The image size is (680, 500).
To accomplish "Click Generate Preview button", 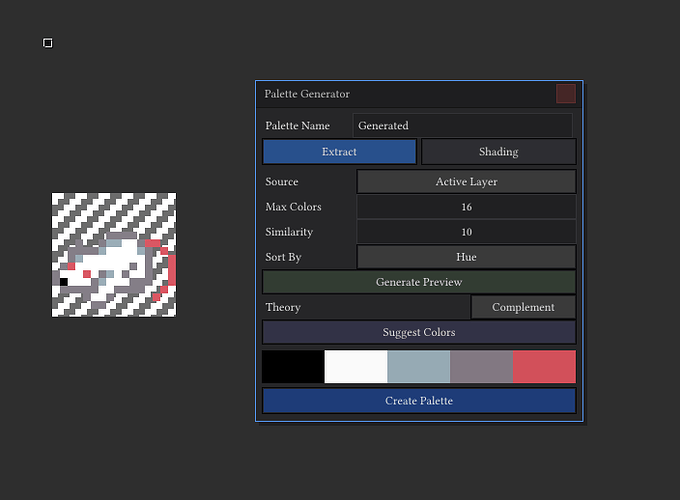I will tap(419, 282).
